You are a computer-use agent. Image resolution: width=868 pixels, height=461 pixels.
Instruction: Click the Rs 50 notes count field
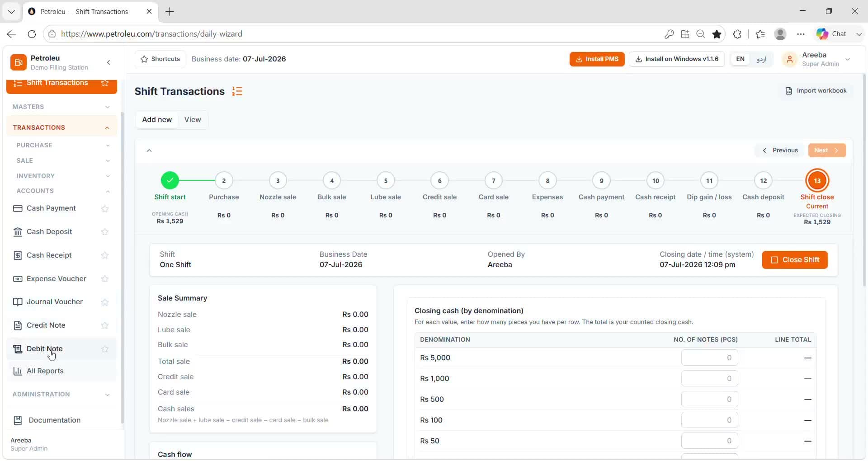pos(709,441)
